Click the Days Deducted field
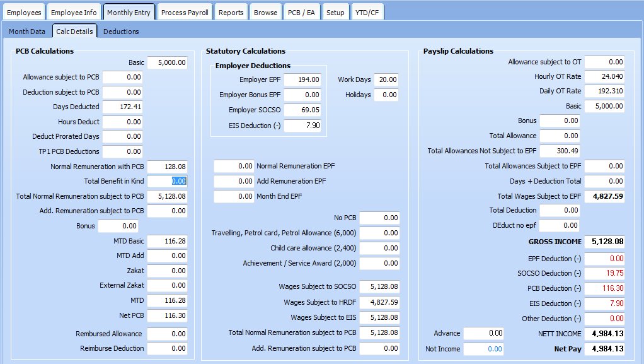Screen dimensions: 644x364 pos(122,107)
